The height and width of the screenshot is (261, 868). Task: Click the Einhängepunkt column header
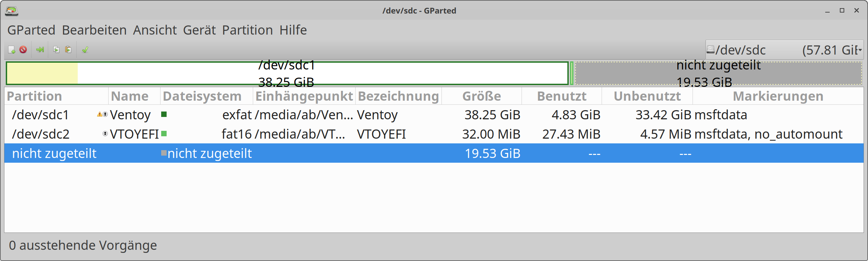304,96
